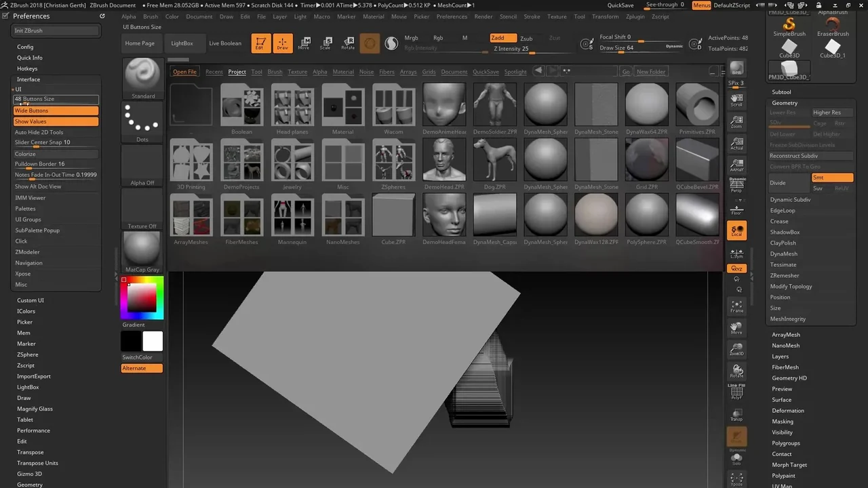This screenshot has height=488, width=868.
Task: Toggle Zadd mode
Action: (x=503, y=38)
